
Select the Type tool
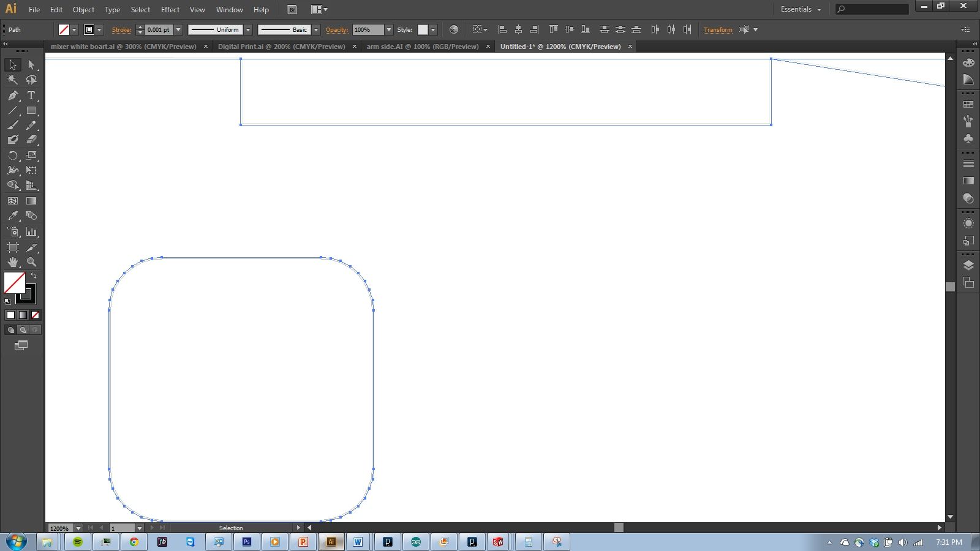pyautogui.click(x=31, y=96)
